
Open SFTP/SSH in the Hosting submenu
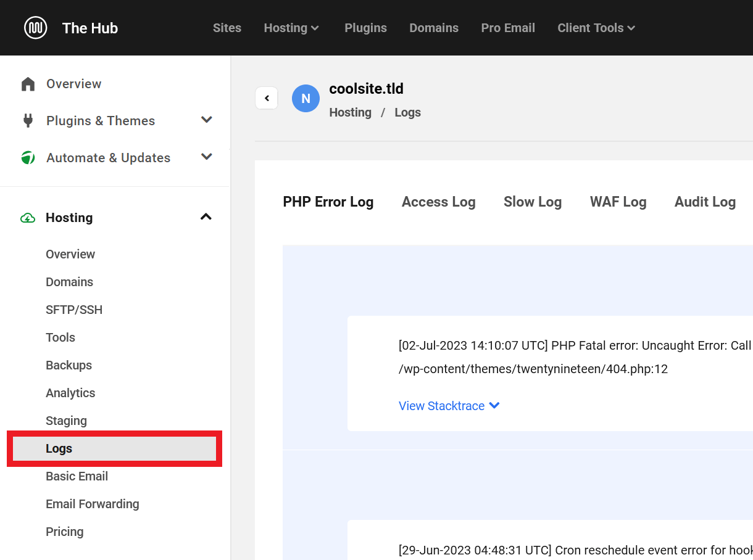(74, 310)
